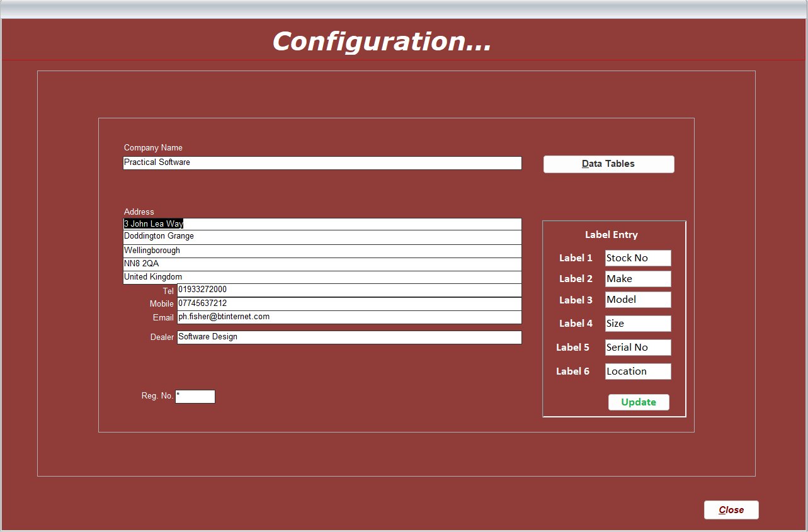808x532 pixels.
Task: Click the Label 3 'Model' input
Action: [x=637, y=300]
